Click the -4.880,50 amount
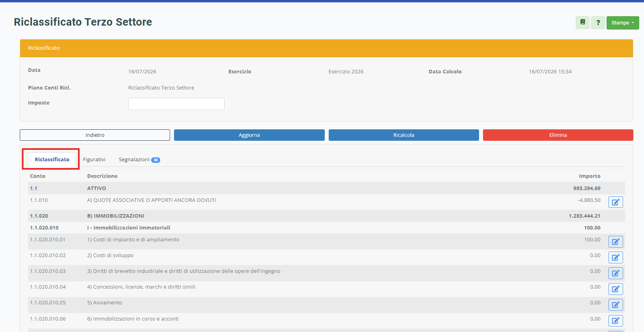Image resolution: width=644 pixels, height=332 pixels. click(589, 200)
